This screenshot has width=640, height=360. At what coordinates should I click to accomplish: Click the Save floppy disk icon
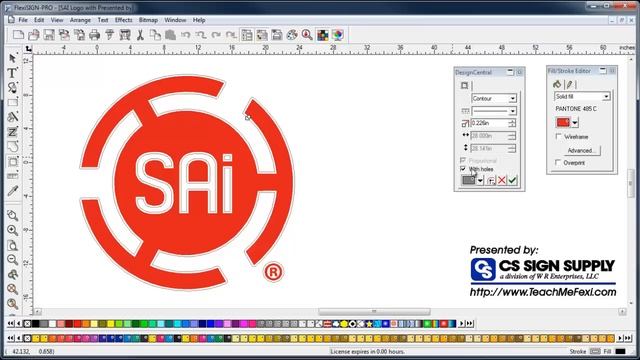point(49,35)
